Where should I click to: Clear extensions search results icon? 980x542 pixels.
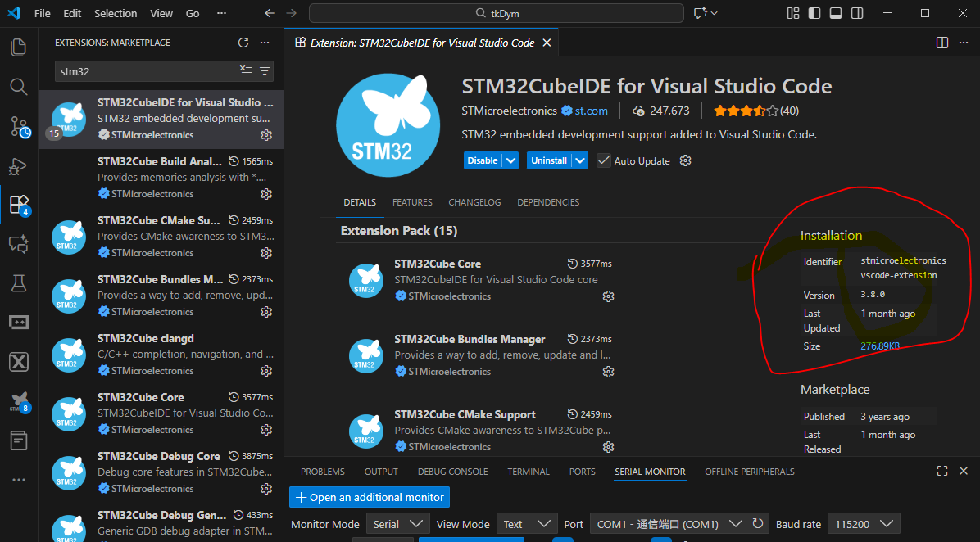tap(245, 71)
